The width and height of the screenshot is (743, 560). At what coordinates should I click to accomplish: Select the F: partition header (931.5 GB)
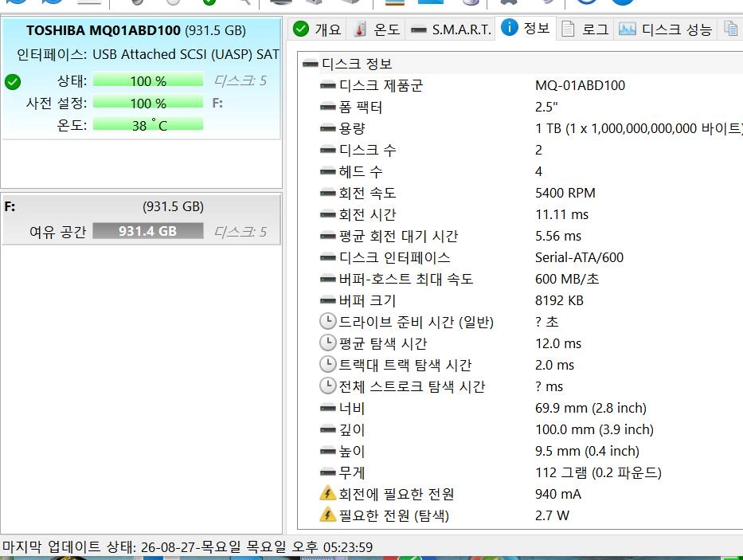click(141, 206)
